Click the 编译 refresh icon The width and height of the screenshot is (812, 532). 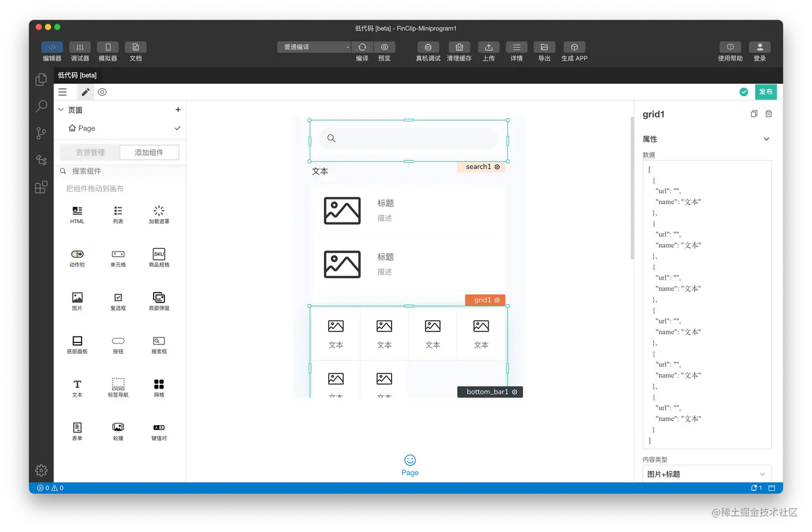(363, 47)
